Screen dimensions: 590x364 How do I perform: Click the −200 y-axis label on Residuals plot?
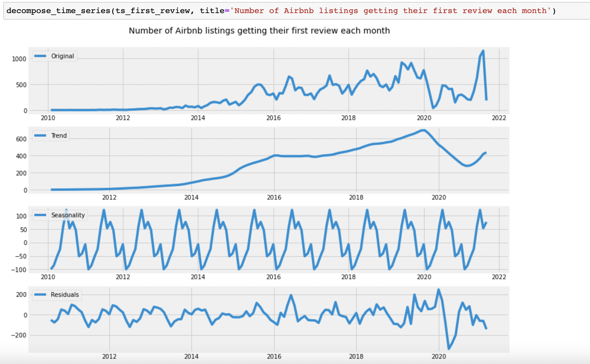(x=19, y=335)
